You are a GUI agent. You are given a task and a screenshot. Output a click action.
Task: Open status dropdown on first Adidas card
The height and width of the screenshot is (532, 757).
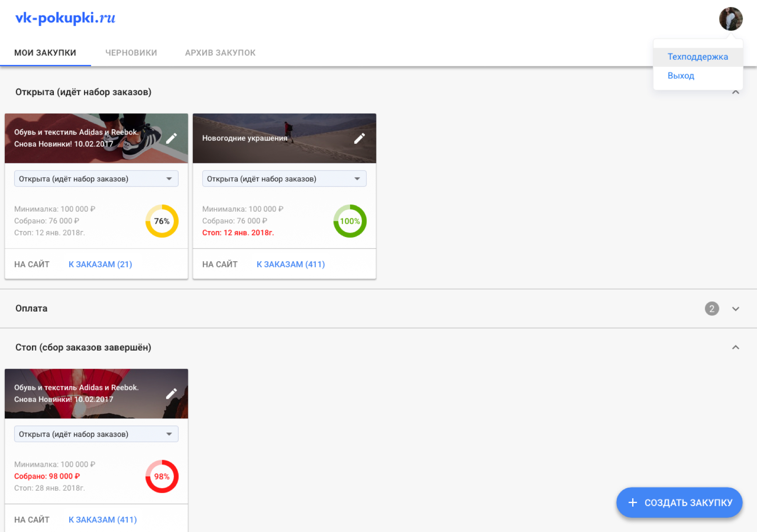pyautogui.click(x=96, y=179)
